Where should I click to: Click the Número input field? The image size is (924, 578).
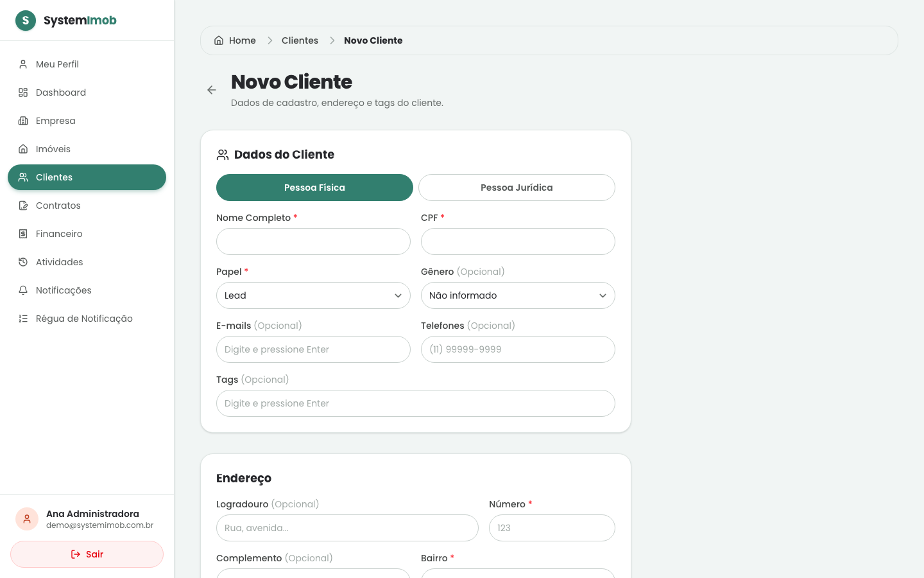tap(552, 528)
